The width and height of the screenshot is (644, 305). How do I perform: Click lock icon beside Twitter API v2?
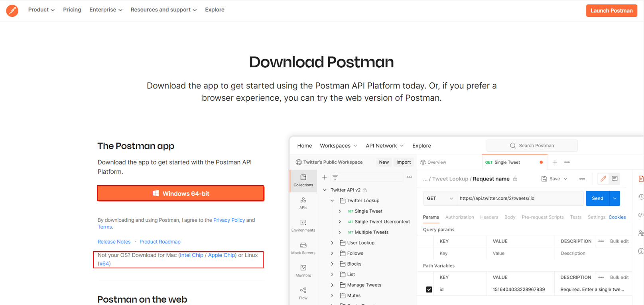[365, 190]
